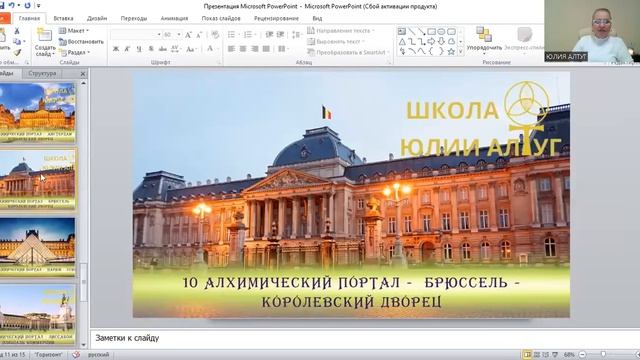The image size is (640, 360).
Task: Open the Выровнять текст dropdown
Action: (x=336, y=42)
